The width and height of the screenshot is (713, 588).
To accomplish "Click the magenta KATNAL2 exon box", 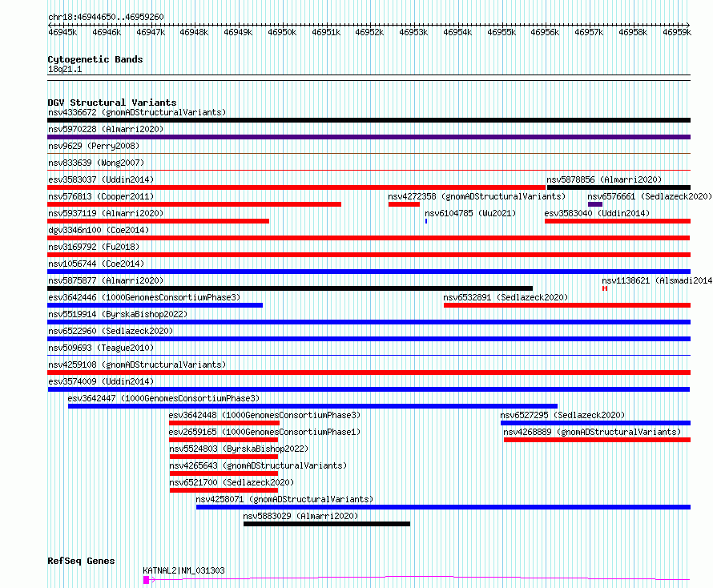I will click(146, 580).
